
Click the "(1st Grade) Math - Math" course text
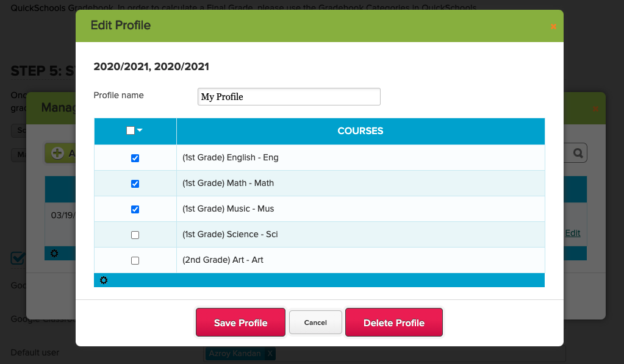pyautogui.click(x=228, y=183)
